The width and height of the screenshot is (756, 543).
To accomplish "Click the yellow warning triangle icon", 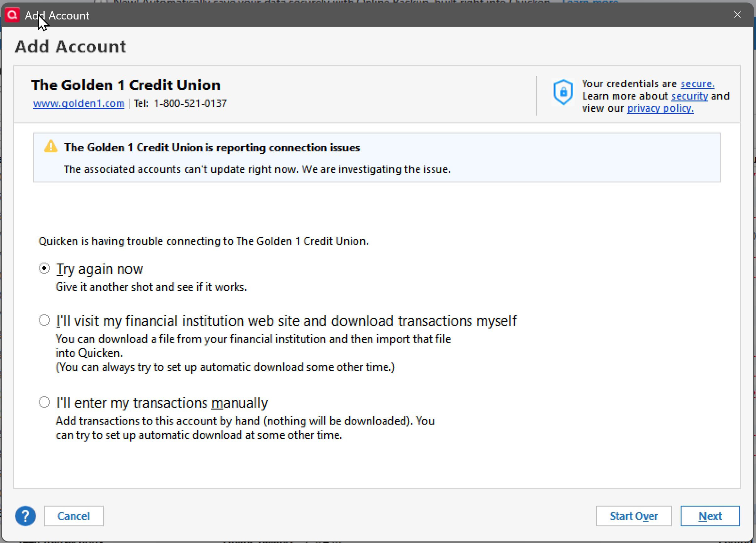I will point(51,147).
